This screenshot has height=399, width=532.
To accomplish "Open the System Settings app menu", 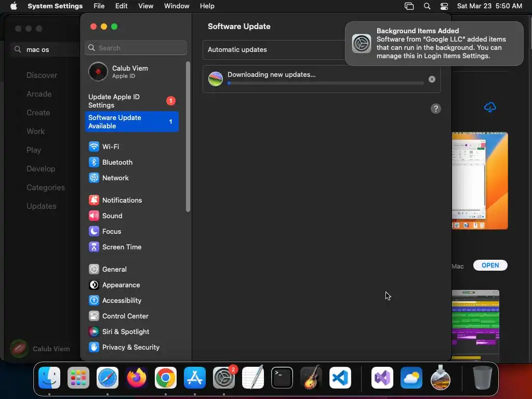I will [55, 6].
